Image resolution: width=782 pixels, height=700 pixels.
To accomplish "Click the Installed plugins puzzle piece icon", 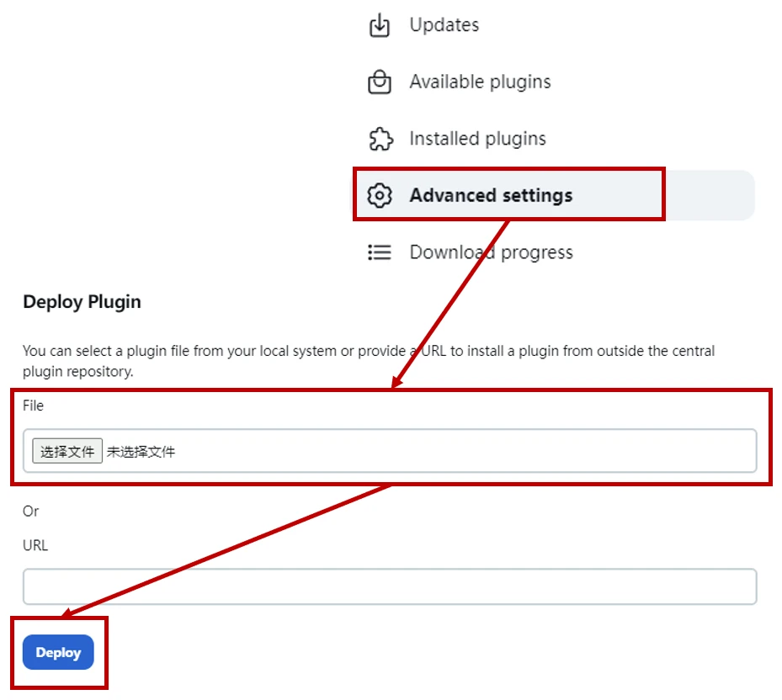I will (x=380, y=139).
